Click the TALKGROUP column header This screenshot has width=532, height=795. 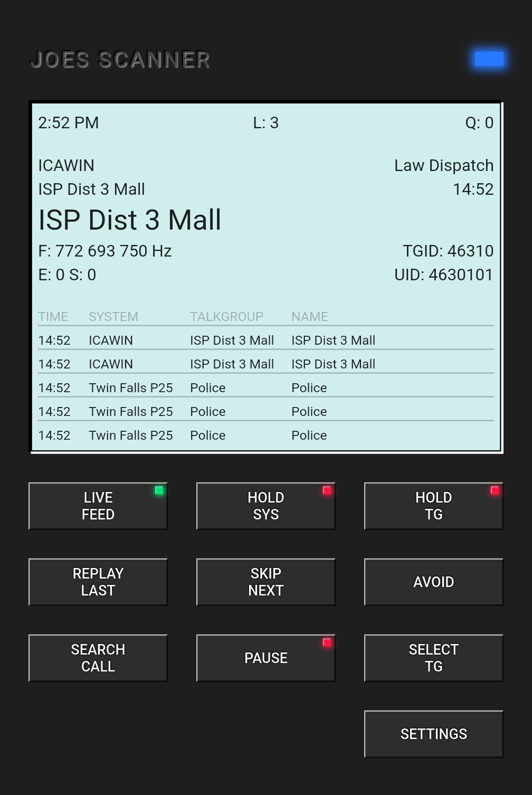coord(226,316)
